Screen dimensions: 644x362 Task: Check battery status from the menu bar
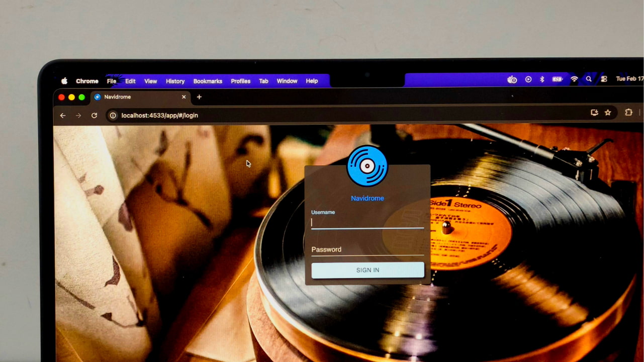click(557, 79)
